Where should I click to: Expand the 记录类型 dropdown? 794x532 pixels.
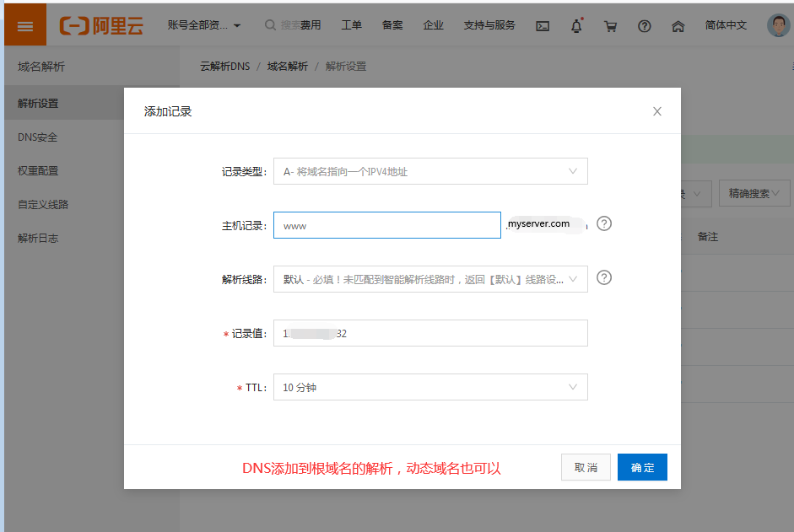point(430,171)
